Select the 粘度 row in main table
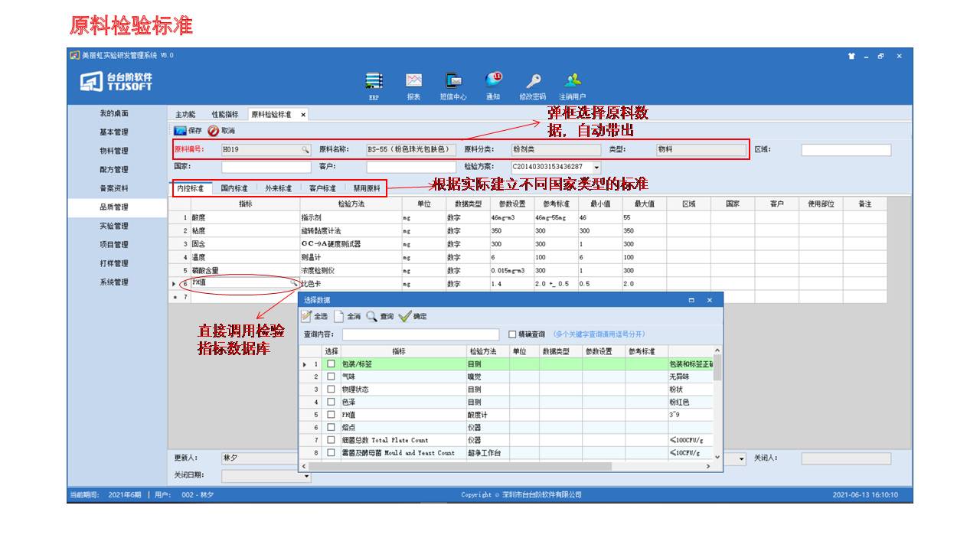Image resolution: width=980 pixels, height=551 pixels. pyautogui.click(x=528, y=230)
